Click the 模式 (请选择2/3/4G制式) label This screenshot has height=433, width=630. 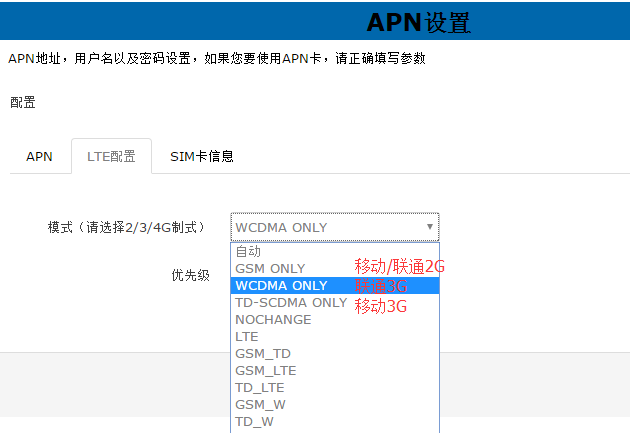click(126, 228)
